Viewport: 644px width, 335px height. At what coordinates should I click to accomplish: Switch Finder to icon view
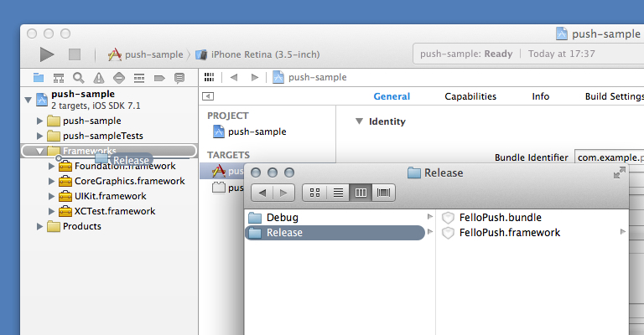pos(314,193)
